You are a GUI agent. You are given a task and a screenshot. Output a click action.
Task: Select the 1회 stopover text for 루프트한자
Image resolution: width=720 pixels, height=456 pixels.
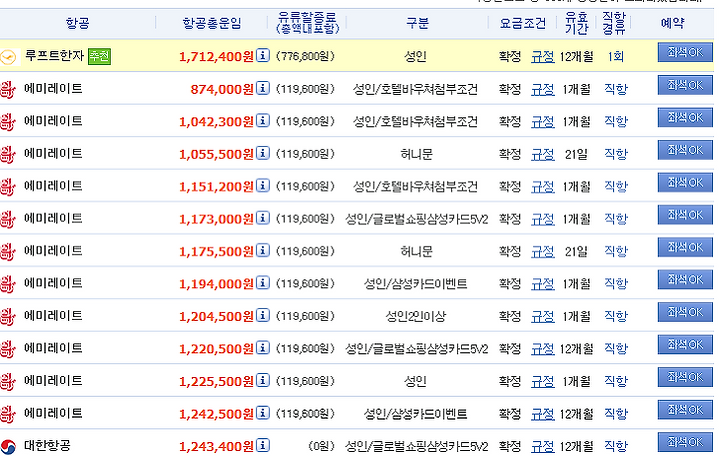615,56
